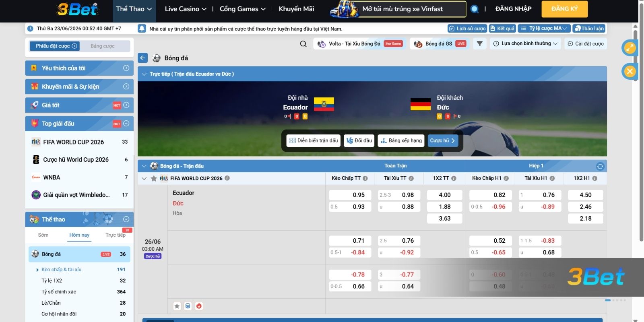
Task: Click the blue chat icon in the header
Action: coord(475,9)
